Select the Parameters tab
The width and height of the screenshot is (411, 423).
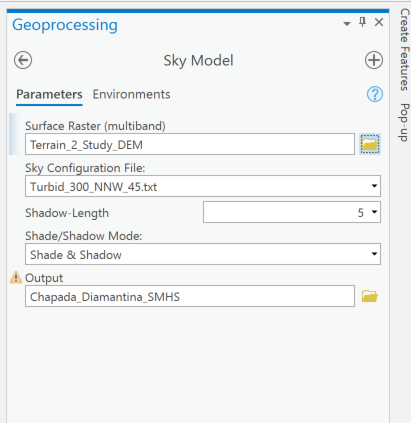pos(49,94)
